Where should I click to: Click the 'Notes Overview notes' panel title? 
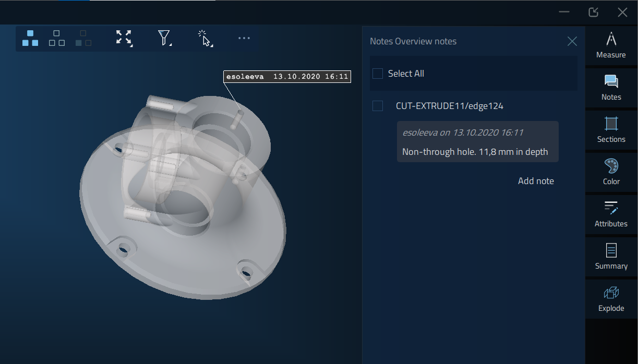pyautogui.click(x=413, y=41)
